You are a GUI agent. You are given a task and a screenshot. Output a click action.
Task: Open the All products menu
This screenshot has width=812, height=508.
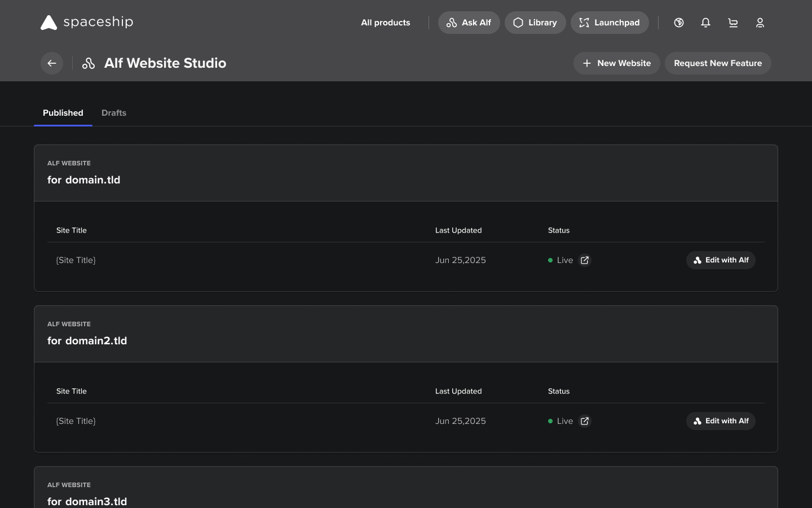coord(385,23)
